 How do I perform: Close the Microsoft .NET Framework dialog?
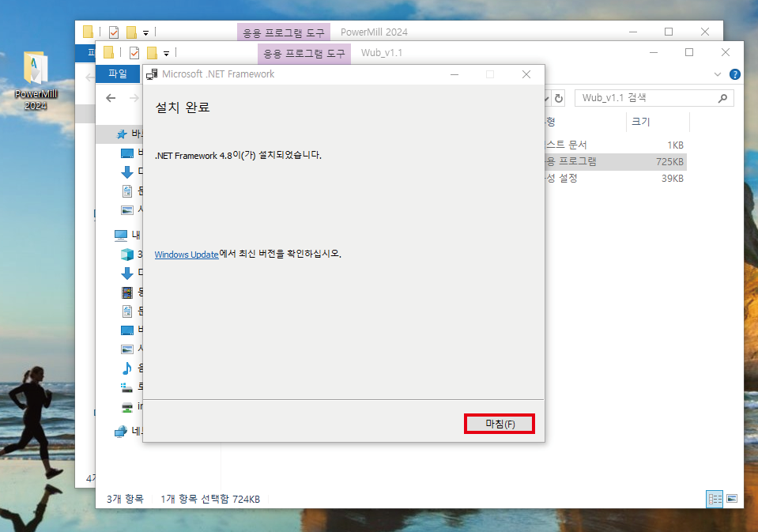click(526, 74)
